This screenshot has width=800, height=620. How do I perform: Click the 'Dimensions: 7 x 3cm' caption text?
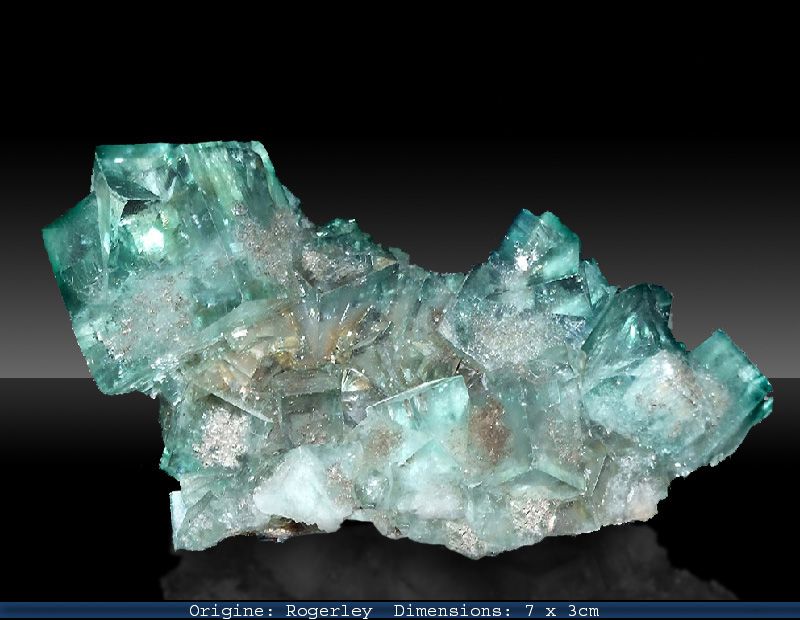496,611
